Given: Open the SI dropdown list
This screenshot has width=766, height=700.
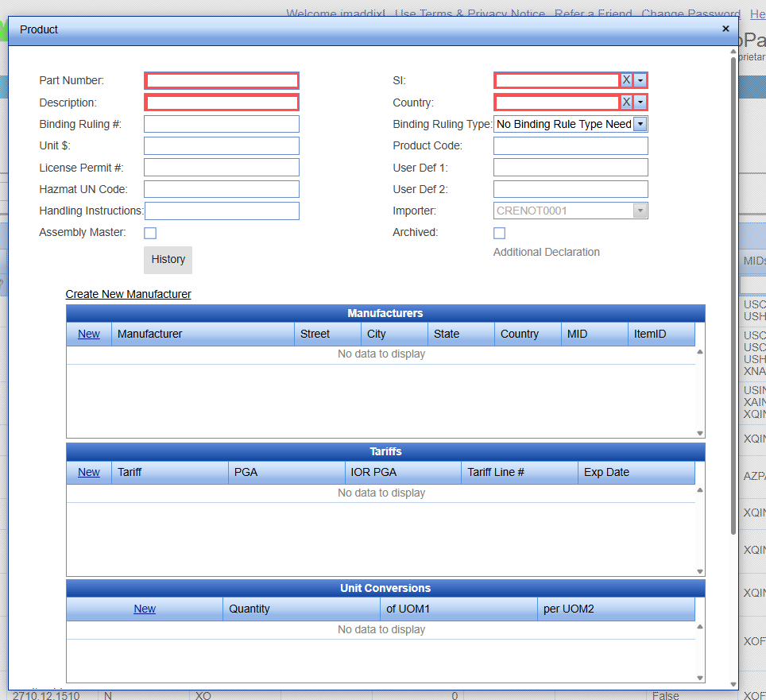Looking at the screenshot, I should (x=640, y=80).
